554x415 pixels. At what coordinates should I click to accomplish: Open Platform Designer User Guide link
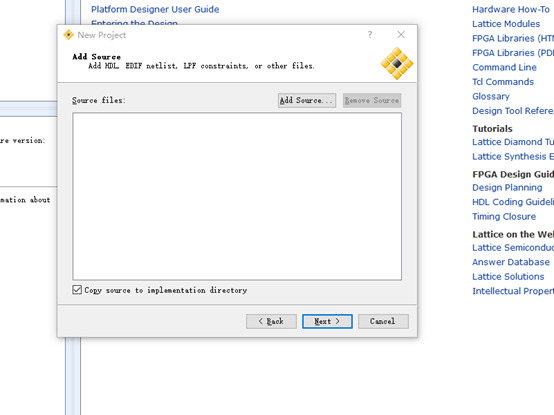tap(155, 9)
